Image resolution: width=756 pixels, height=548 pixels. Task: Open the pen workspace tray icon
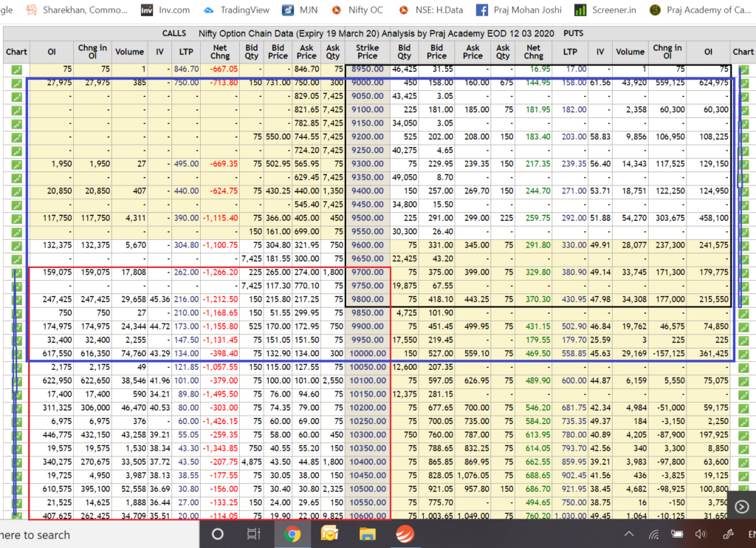(x=728, y=534)
